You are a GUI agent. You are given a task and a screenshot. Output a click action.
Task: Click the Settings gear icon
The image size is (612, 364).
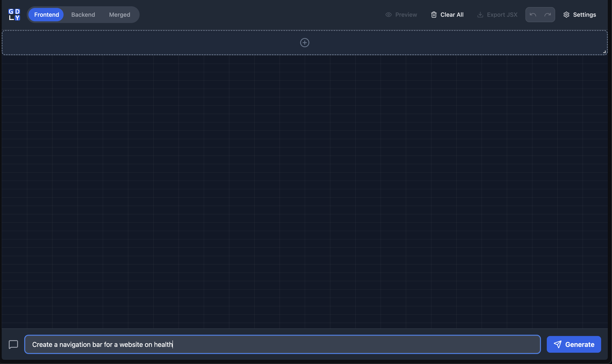coord(566,15)
